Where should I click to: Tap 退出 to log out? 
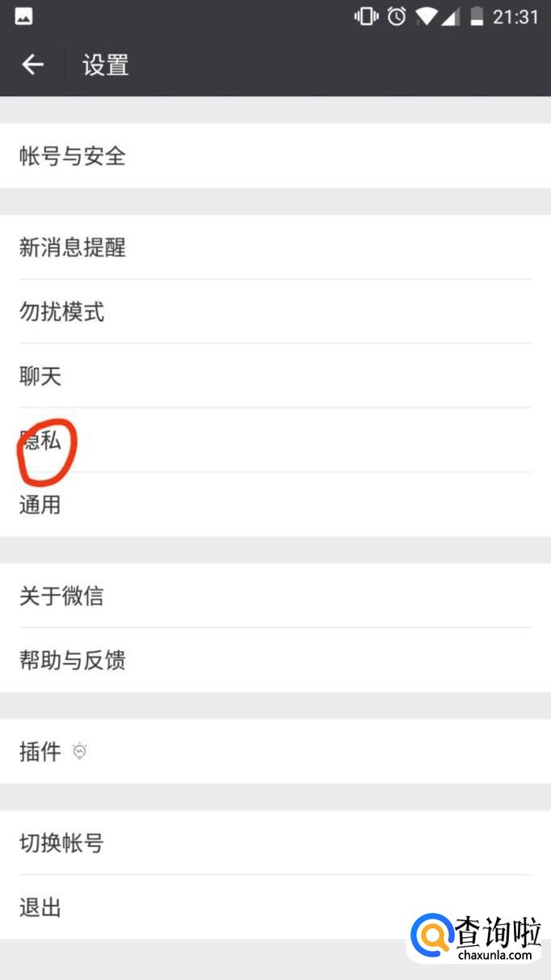pos(275,907)
